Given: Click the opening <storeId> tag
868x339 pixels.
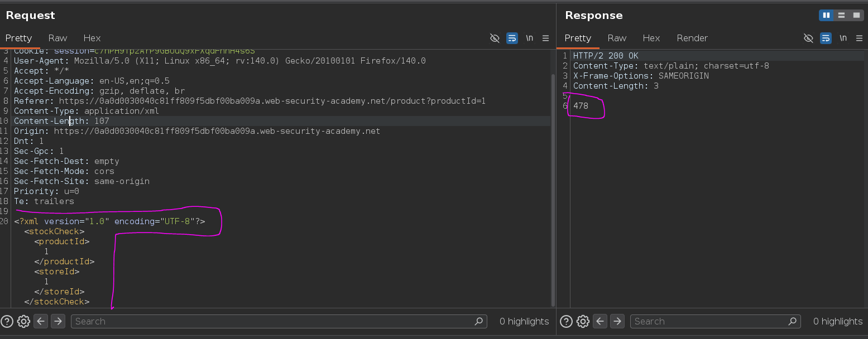Looking at the screenshot, I should pos(57,272).
